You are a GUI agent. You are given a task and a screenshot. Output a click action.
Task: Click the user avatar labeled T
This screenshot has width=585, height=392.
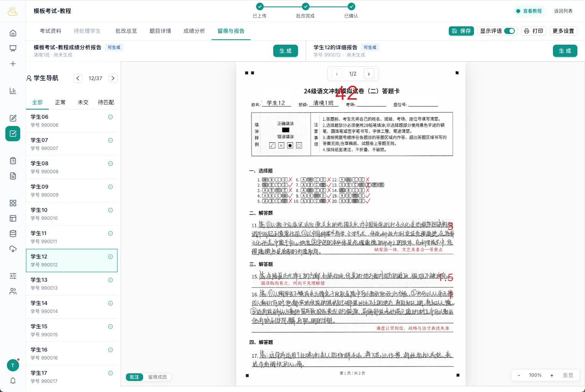point(13,365)
